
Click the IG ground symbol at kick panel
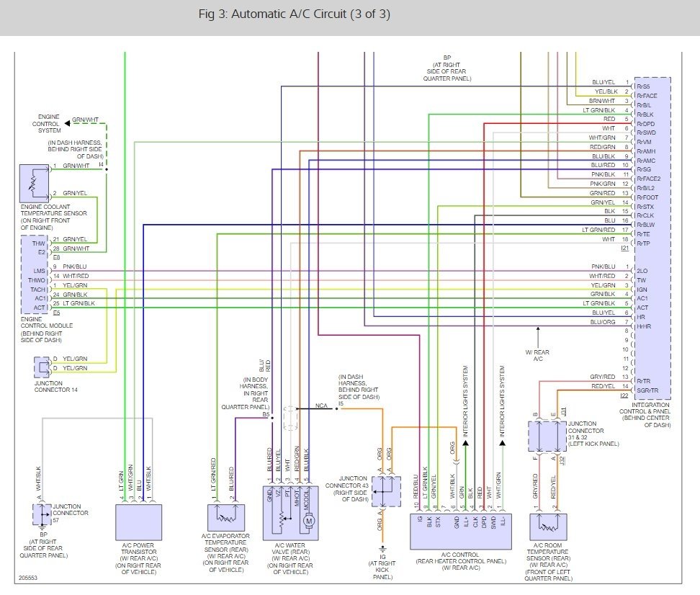(382, 549)
